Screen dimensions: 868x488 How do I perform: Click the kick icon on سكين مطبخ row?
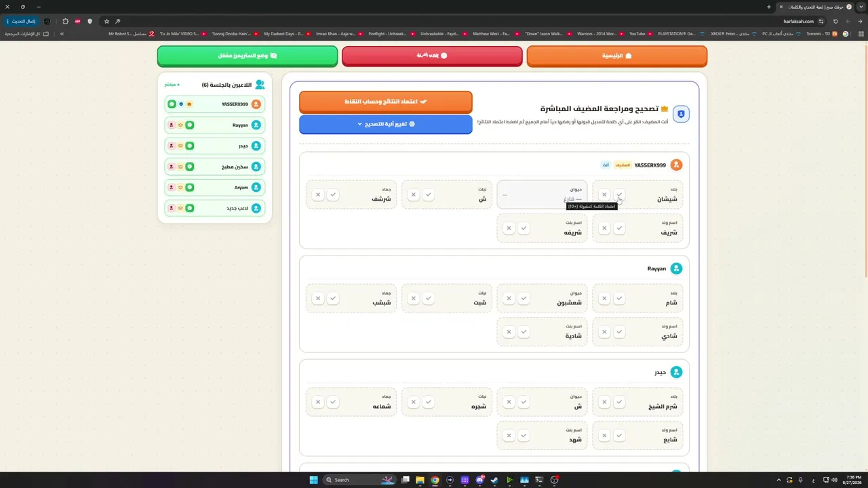click(172, 167)
